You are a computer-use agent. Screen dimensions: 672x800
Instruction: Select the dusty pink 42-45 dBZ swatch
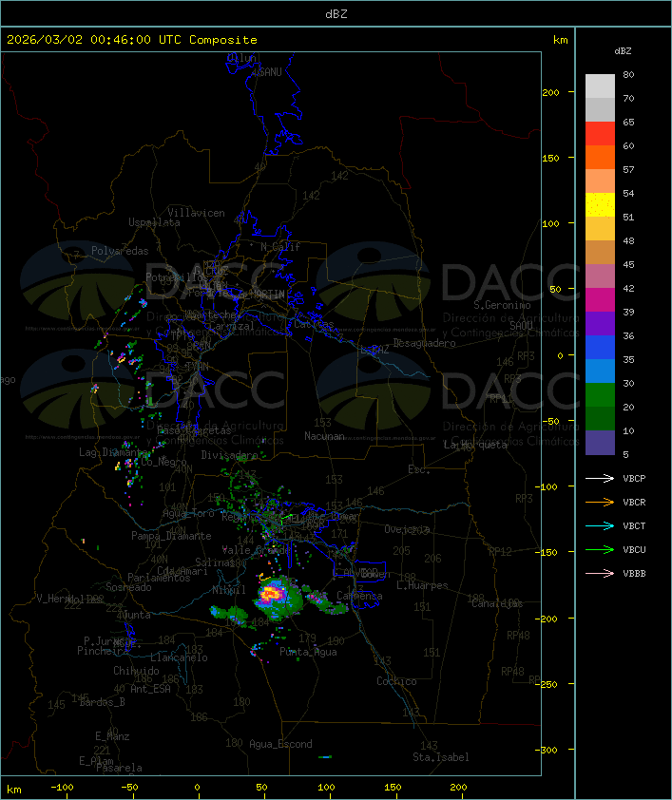click(600, 276)
